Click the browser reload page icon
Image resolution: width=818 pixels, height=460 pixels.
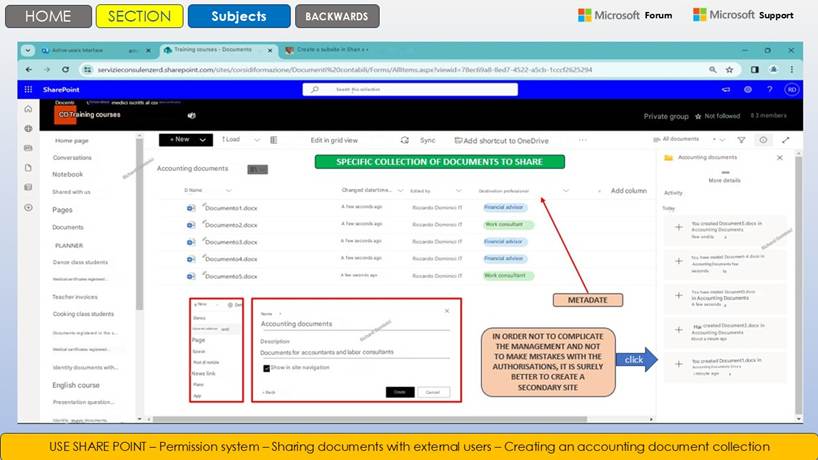66,70
